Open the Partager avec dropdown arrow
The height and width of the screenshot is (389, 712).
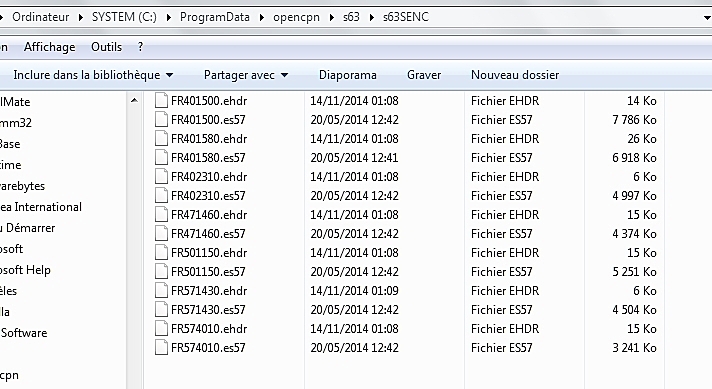tap(285, 75)
